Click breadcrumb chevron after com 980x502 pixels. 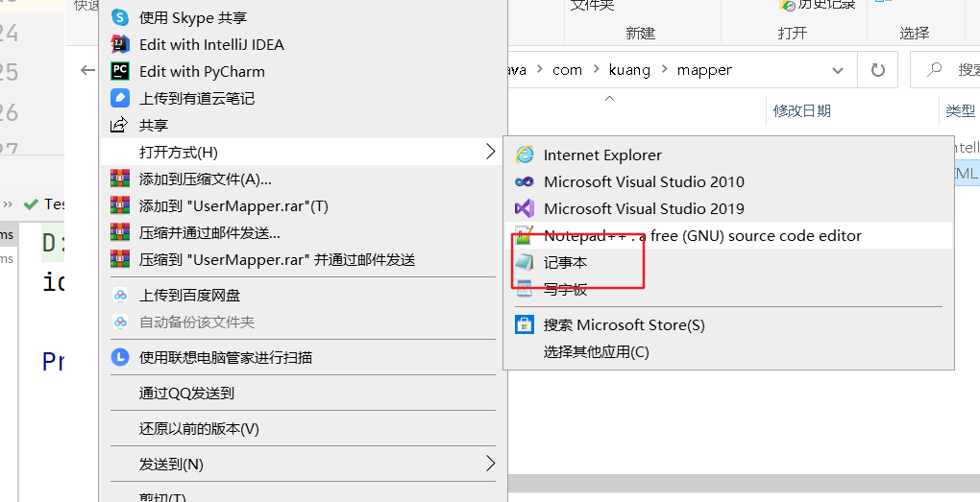(x=595, y=71)
